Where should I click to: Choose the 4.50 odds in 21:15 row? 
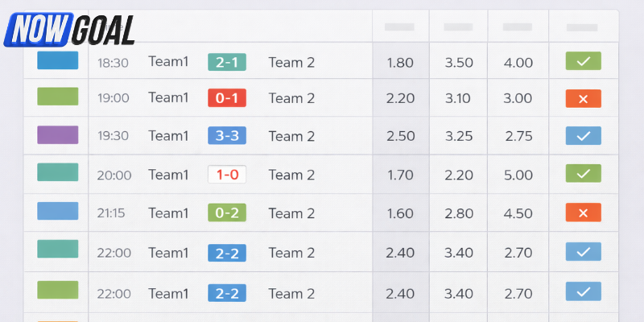(518, 213)
